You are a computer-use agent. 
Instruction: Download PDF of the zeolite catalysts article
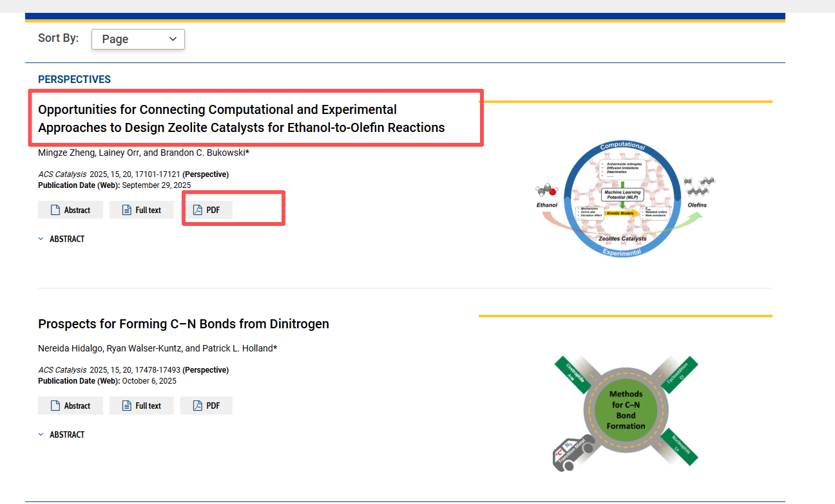click(207, 210)
